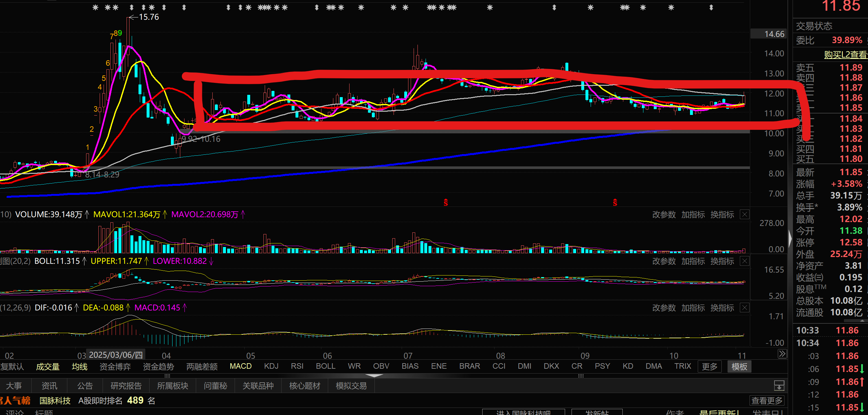
Task: Click the right-panel collapse arrow handle
Action: click(x=790, y=238)
